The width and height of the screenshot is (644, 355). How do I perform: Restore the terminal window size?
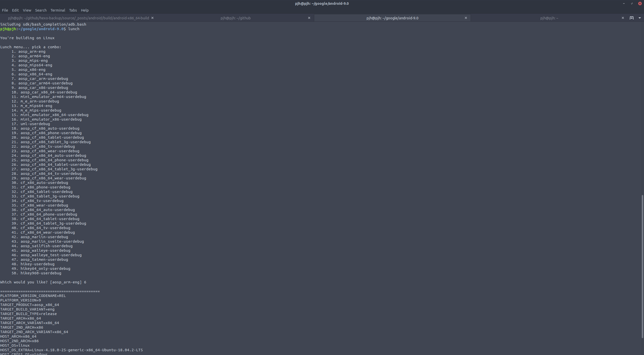point(632,4)
